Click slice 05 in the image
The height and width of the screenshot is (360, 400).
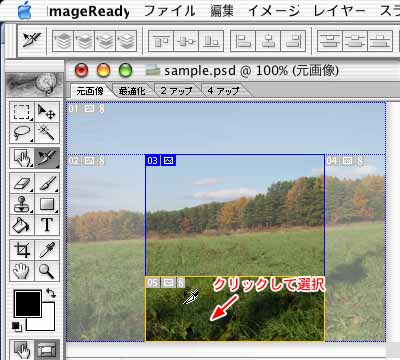235,309
